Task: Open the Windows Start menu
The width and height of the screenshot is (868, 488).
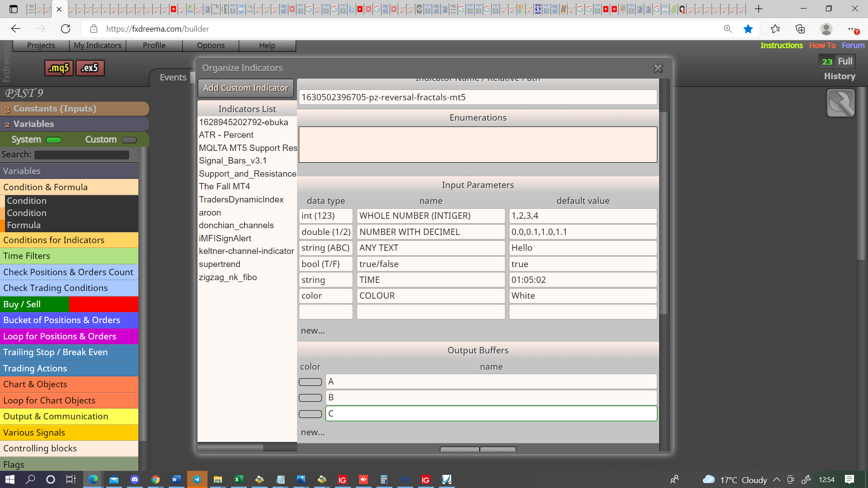Action: tap(10, 479)
